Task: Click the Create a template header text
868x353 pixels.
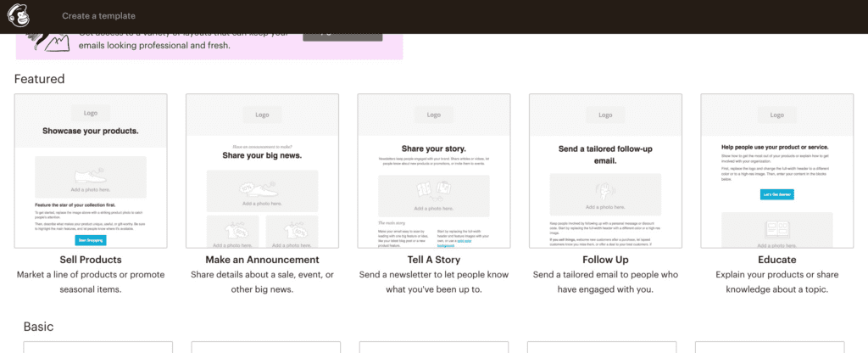Action: pos(98,16)
